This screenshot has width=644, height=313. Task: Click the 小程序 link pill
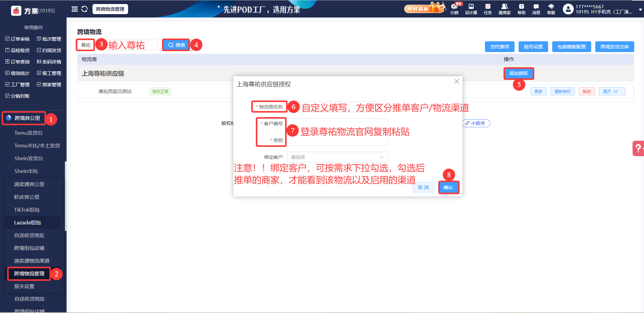476,123
